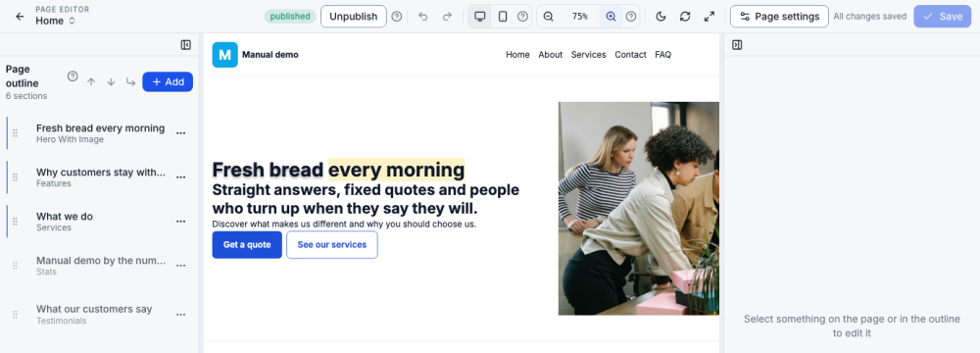
Task: Undo the last change
Action: coord(422,17)
